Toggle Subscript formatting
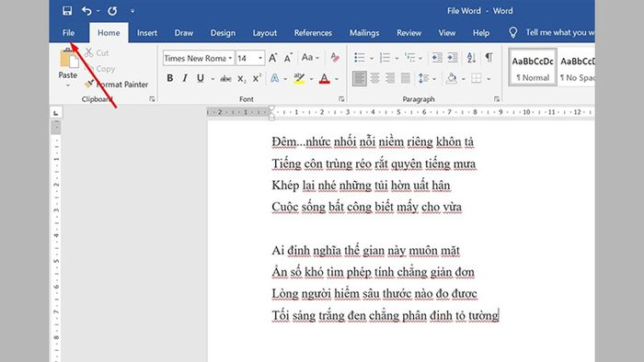644x362 pixels. tap(242, 79)
